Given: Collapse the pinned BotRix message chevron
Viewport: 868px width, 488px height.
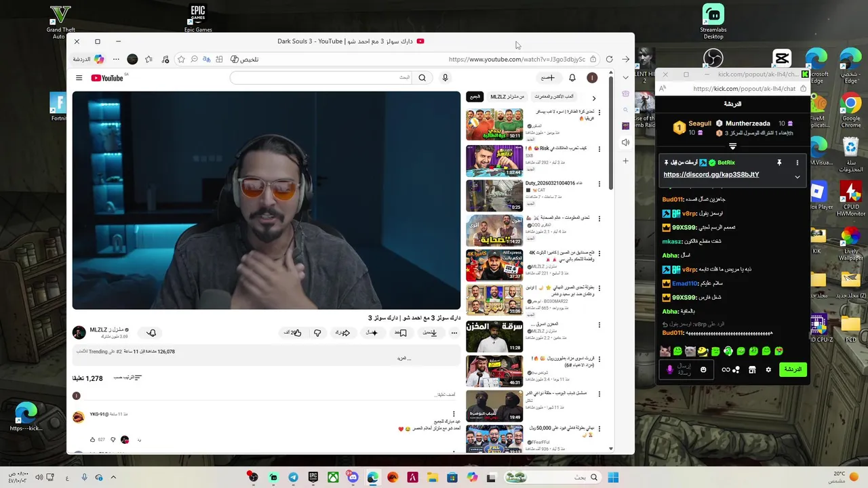Looking at the screenshot, I should (797, 177).
